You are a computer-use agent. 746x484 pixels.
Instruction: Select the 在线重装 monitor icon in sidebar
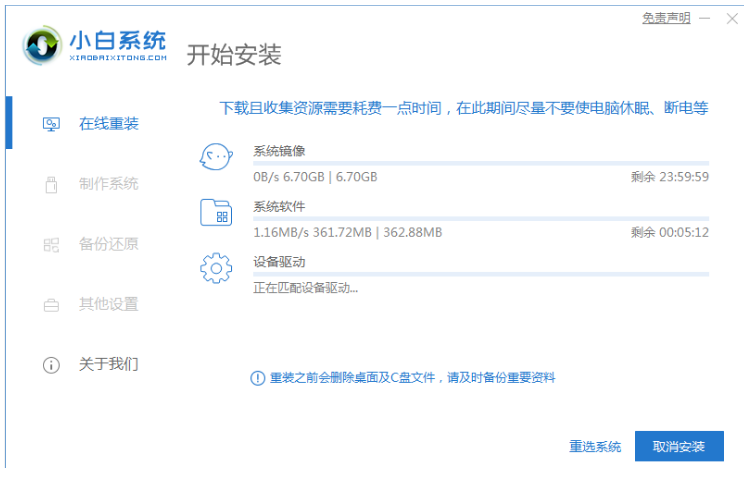coord(51,124)
